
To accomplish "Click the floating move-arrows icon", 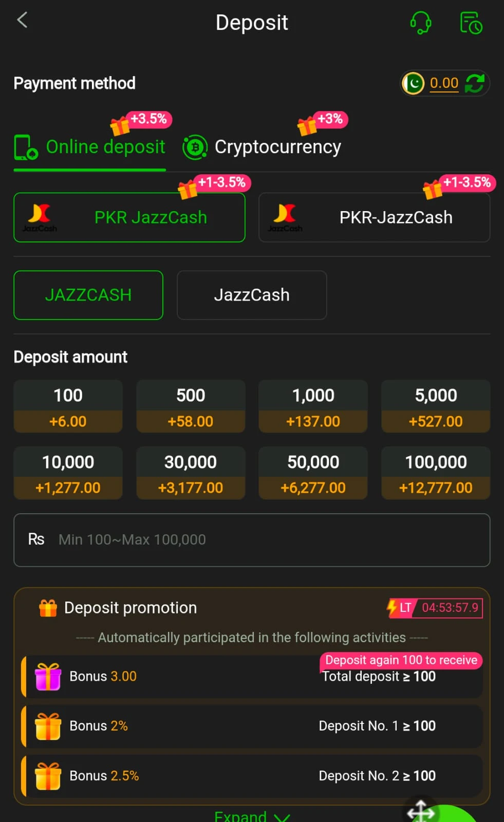I will (421, 812).
